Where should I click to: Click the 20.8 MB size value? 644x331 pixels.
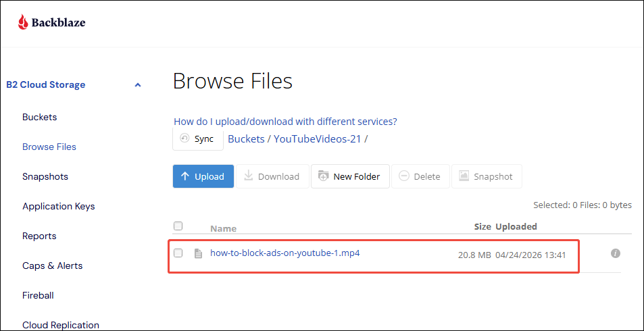[x=474, y=255]
